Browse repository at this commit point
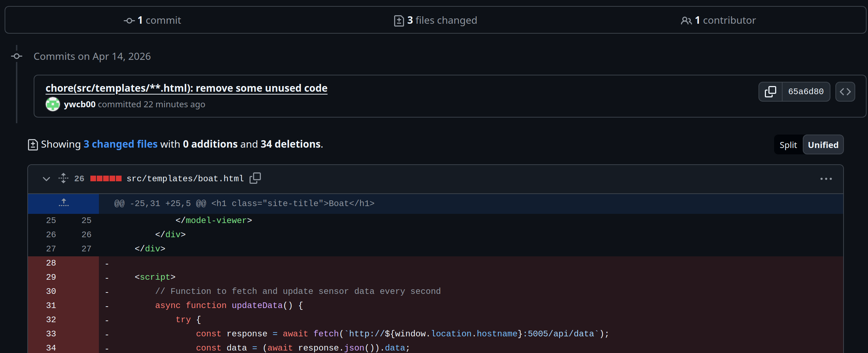 (x=845, y=92)
